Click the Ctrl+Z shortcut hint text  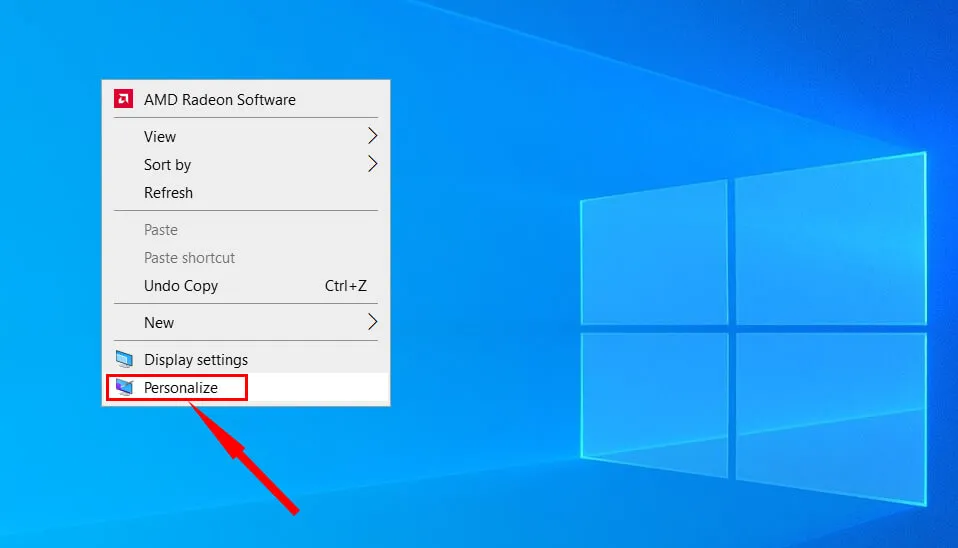(x=346, y=286)
